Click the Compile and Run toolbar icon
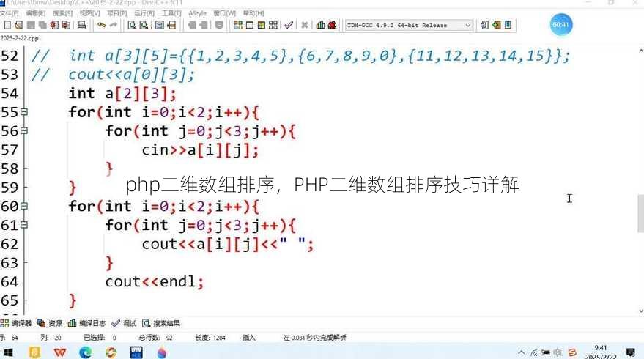This screenshot has width=644, height=359. pyautogui.click(x=262, y=25)
